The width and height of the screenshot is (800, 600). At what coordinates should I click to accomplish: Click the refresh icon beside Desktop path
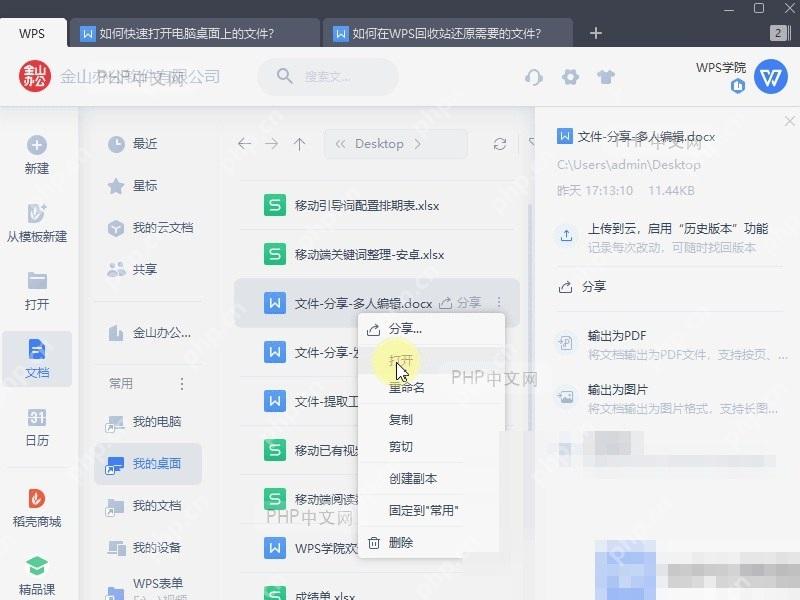pyautogui.click(x=500, y=144)
